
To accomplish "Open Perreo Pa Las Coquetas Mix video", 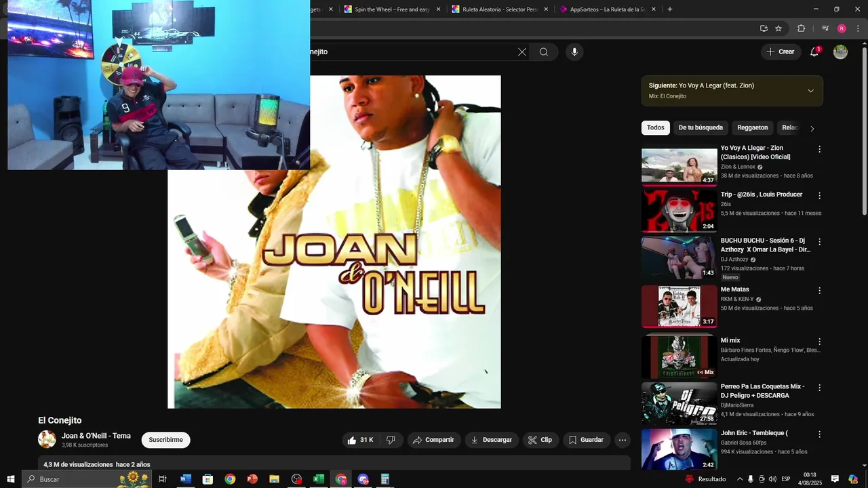I will click(x=679, y=404).
